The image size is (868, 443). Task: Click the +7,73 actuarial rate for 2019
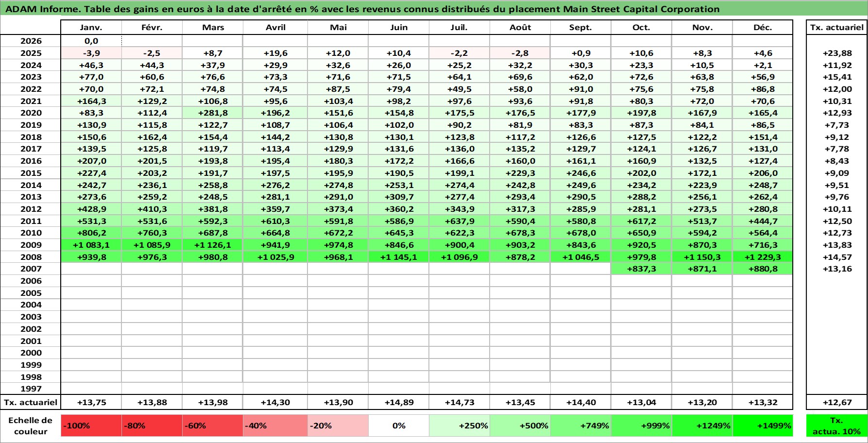(837, 125)
